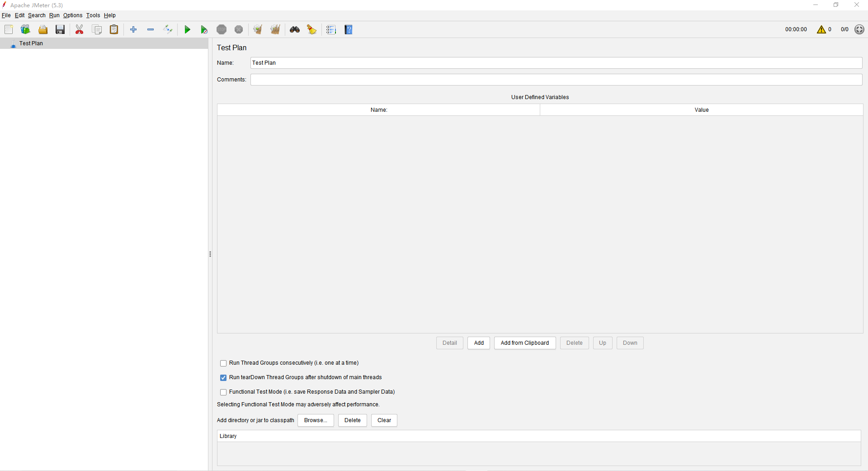
Task: Click the New test plan icon
Action: click(x=9, y=29)
